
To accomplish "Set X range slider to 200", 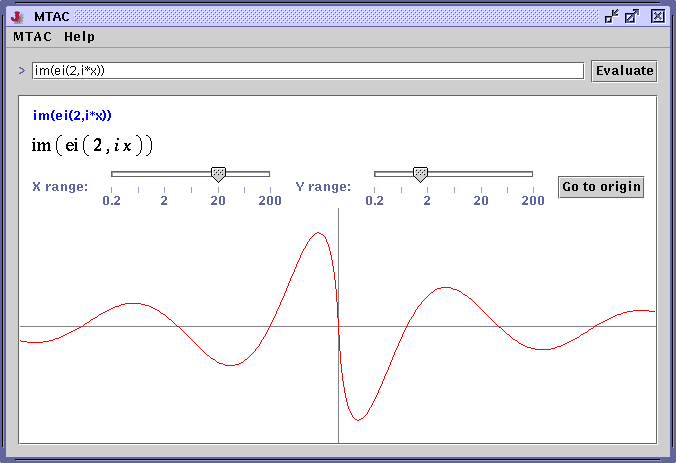I will (x=270, y=174).
